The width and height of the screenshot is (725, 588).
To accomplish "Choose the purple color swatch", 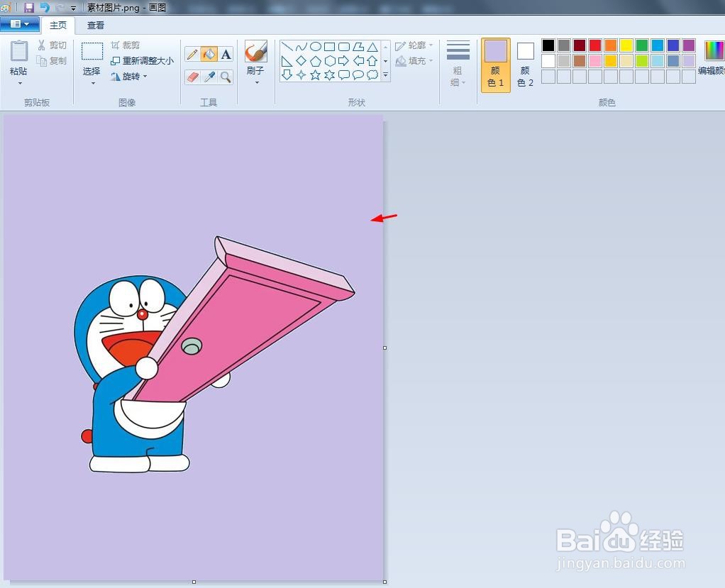I will coord(689,45).
